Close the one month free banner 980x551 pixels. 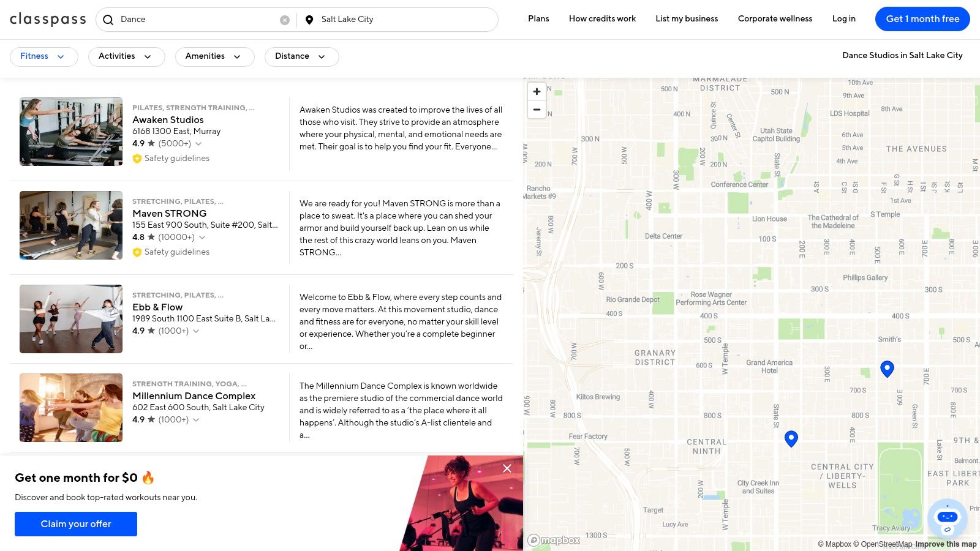tap(507, 468)
